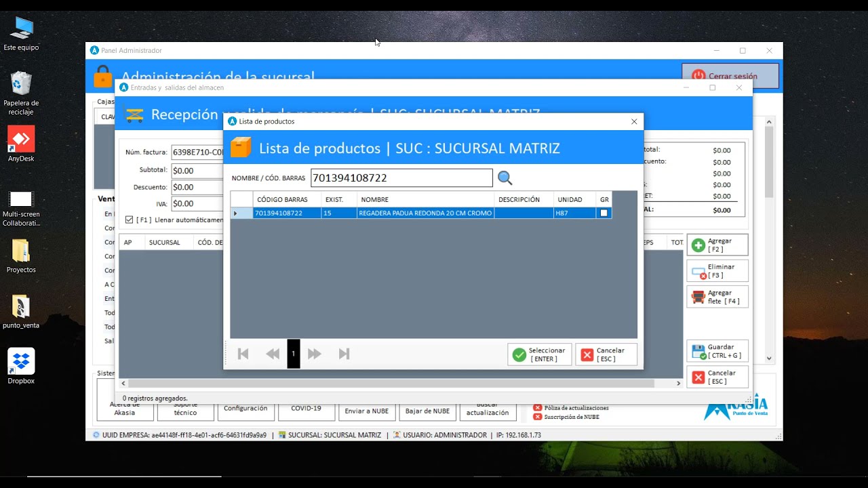Click Bajar de NUBE button
This screenshot has height=488, width=868.
(x=427, y=411)
